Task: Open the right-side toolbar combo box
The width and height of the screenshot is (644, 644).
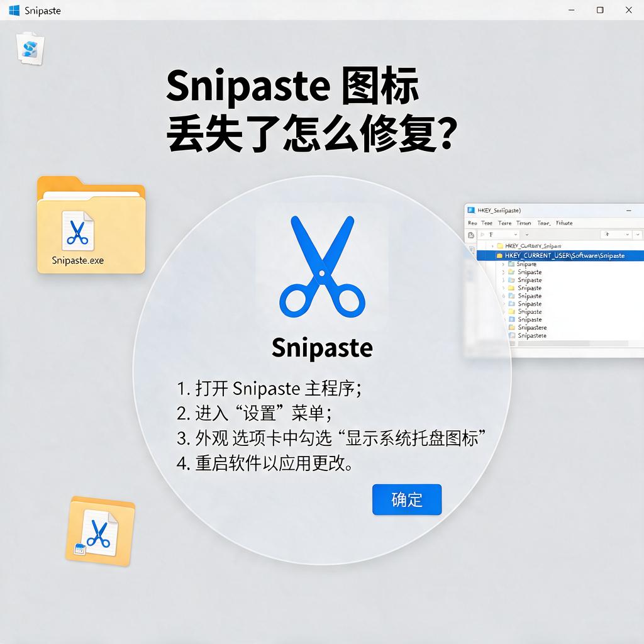Action: [x=616, y=235]
